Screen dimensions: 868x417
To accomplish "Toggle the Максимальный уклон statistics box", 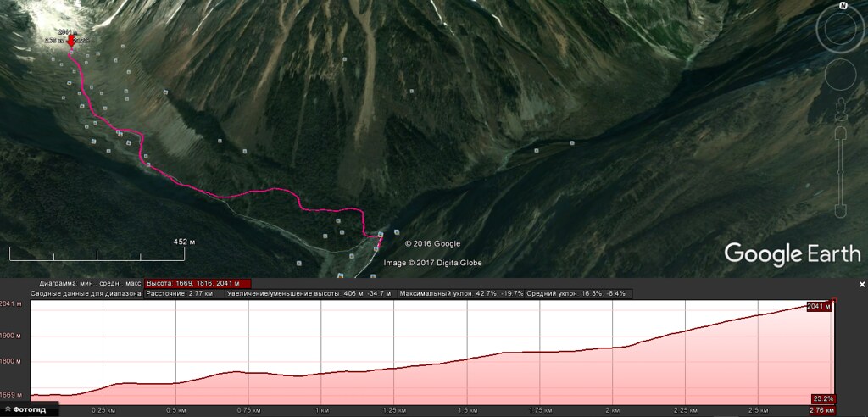I will [x=461, y=293].
